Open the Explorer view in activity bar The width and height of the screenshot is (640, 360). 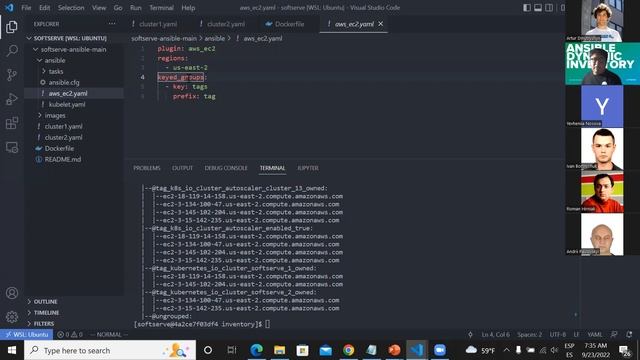click(x=12, y=27)
